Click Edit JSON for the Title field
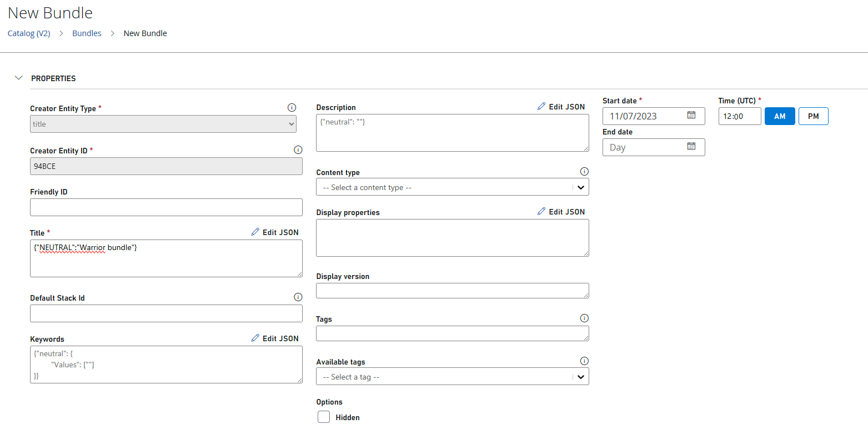 [x=275, y=232]
